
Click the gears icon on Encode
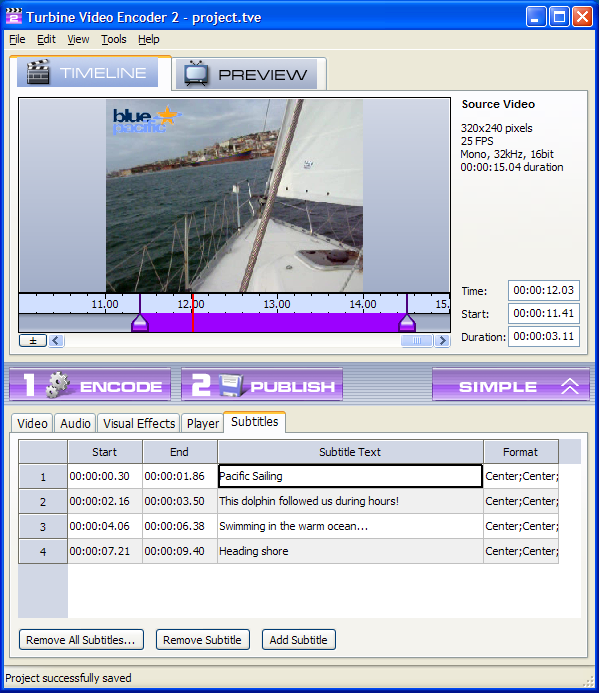point(57,385)
